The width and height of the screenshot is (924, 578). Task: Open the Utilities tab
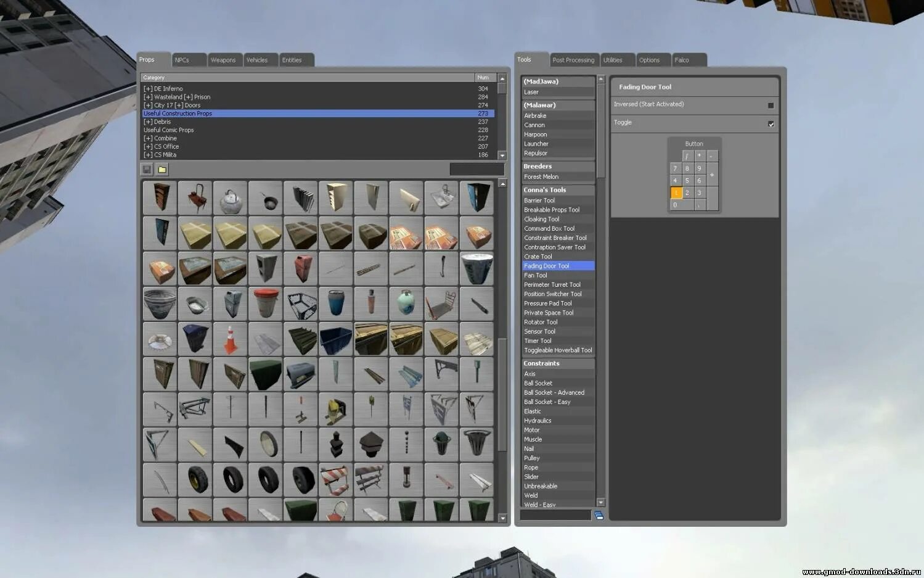tap(617, 60)
